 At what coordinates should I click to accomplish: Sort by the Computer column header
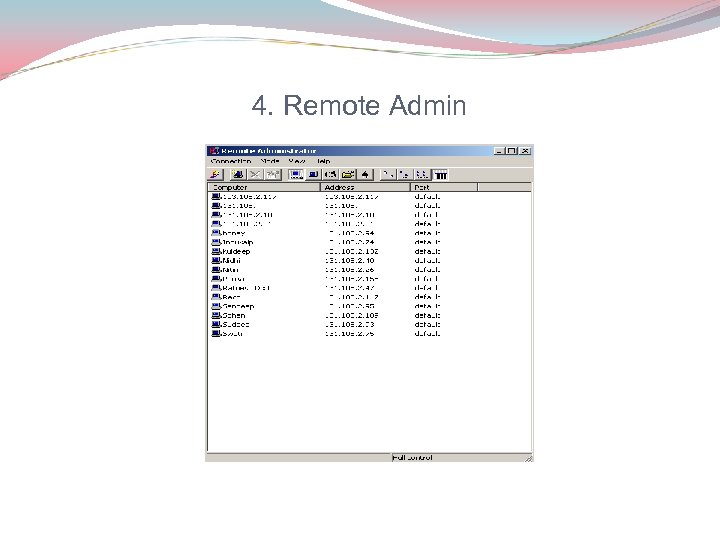[264, 187]
